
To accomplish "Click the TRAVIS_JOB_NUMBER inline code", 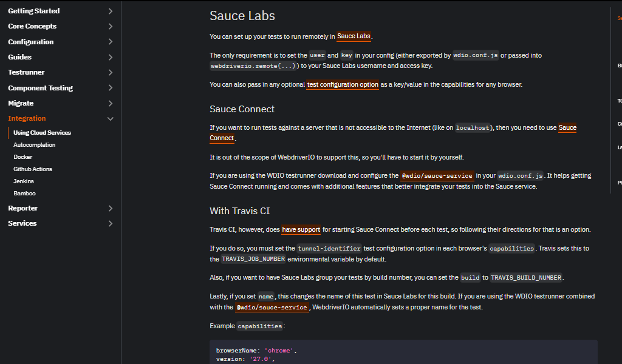I will click(253, 260).
